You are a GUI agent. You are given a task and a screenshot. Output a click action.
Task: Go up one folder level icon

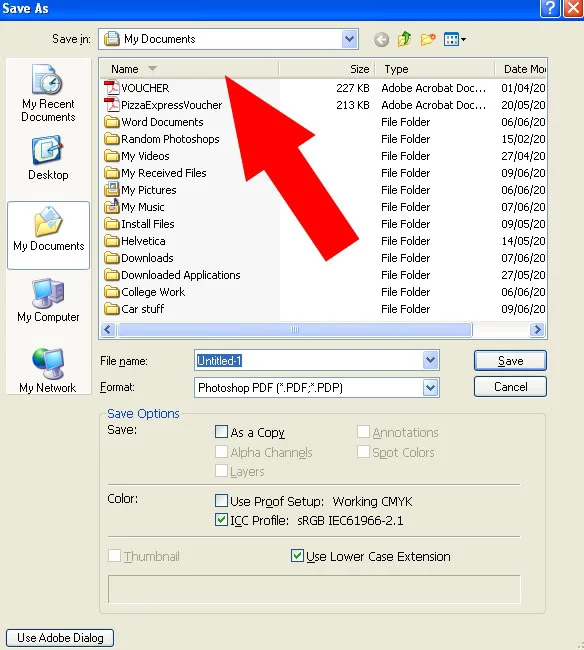(x=405, y=39)
